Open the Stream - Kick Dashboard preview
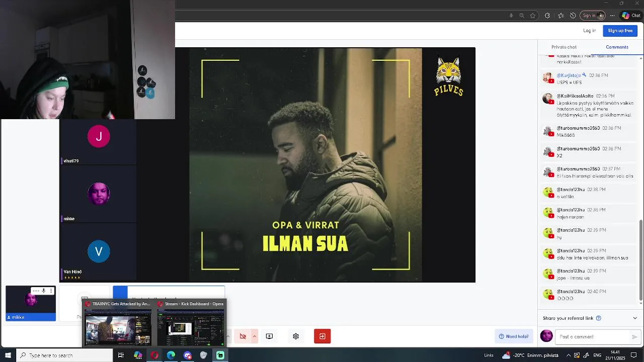This screenshot has height=362, width=644. (191, 323)
